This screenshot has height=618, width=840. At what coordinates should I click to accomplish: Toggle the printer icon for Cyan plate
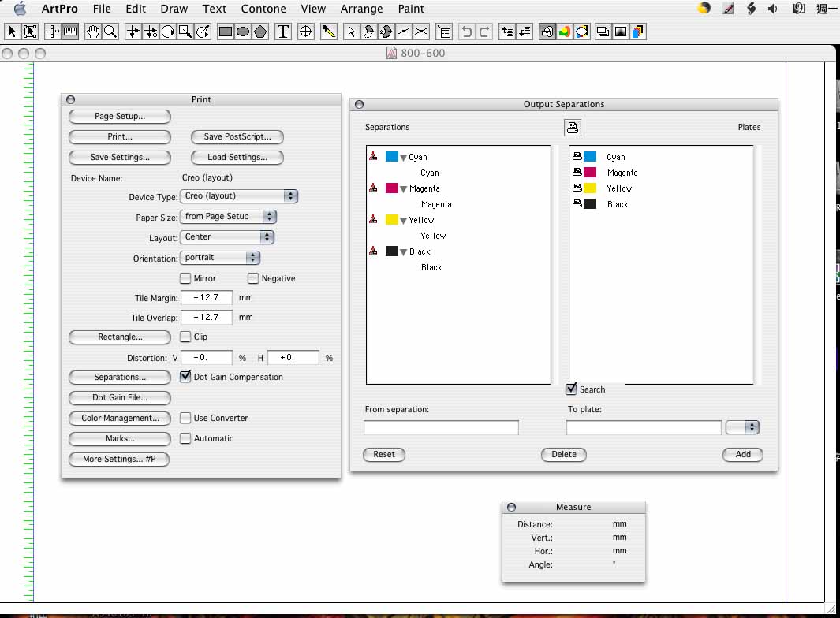tap(577, 156)
